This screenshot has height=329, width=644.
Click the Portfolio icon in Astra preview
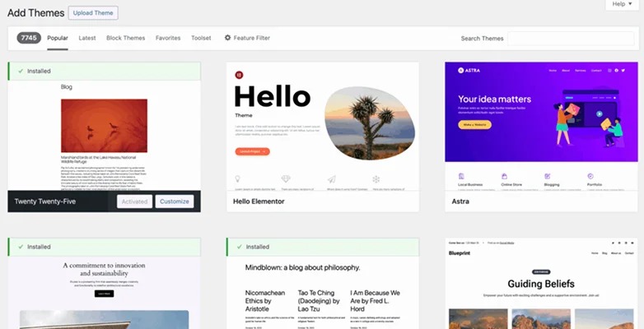click(590, 176)
